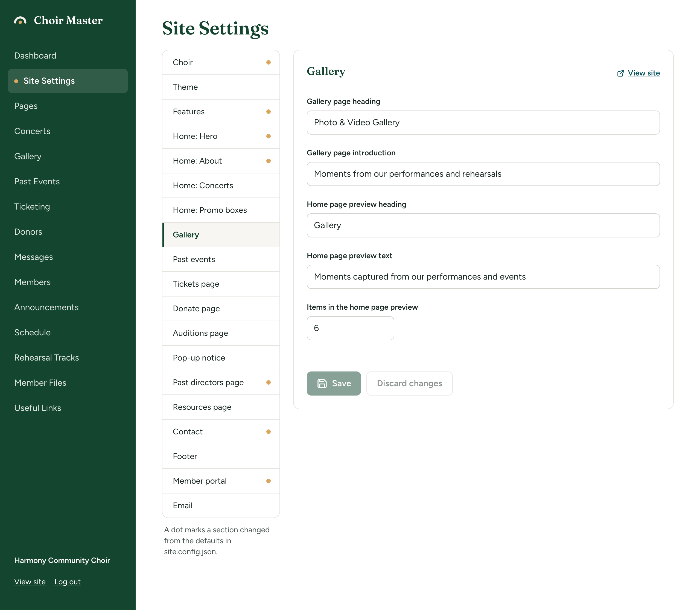Open the Features settings section
Screen dimensions: 700x610
pyautogui.click(x=221, y=112)
